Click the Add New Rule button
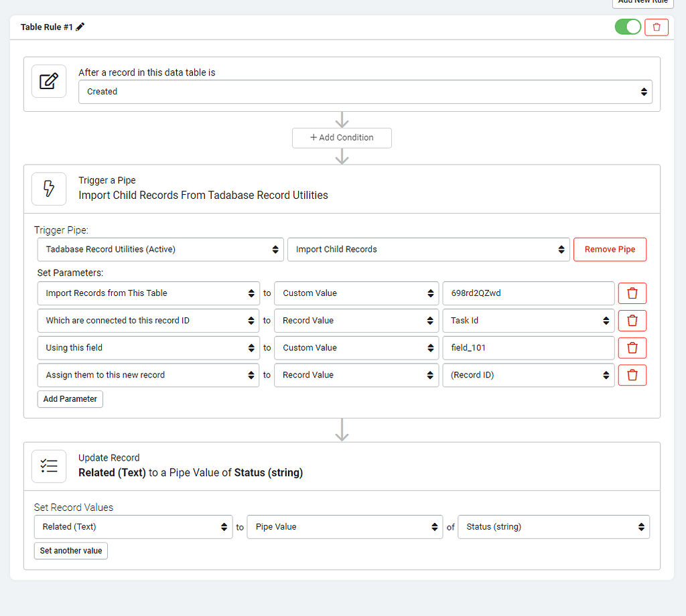Viewport: 686px width, 616px height. [x=642, y=3]
